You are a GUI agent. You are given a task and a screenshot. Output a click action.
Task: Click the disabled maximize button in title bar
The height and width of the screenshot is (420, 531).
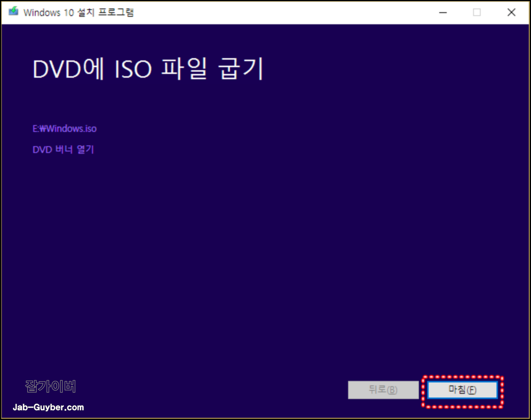(477, 12)
